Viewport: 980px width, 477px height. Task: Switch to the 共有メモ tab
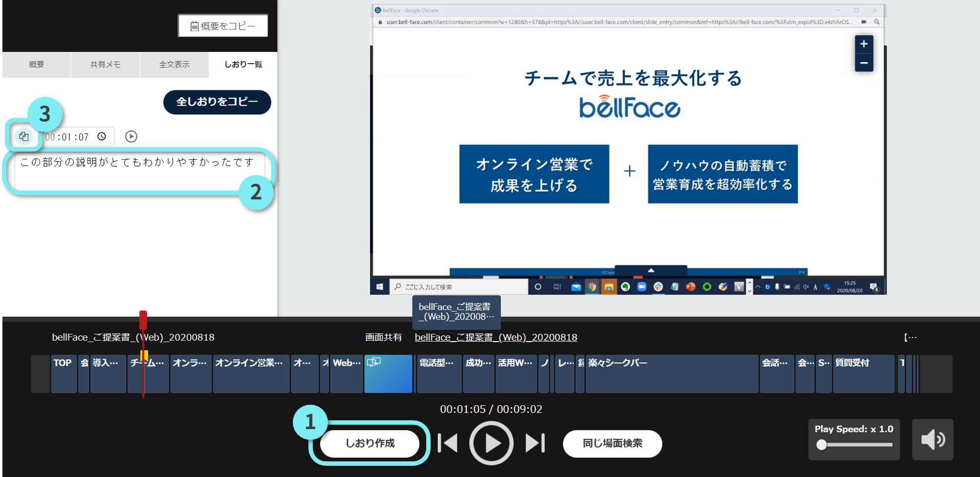(x=106, y=65)
